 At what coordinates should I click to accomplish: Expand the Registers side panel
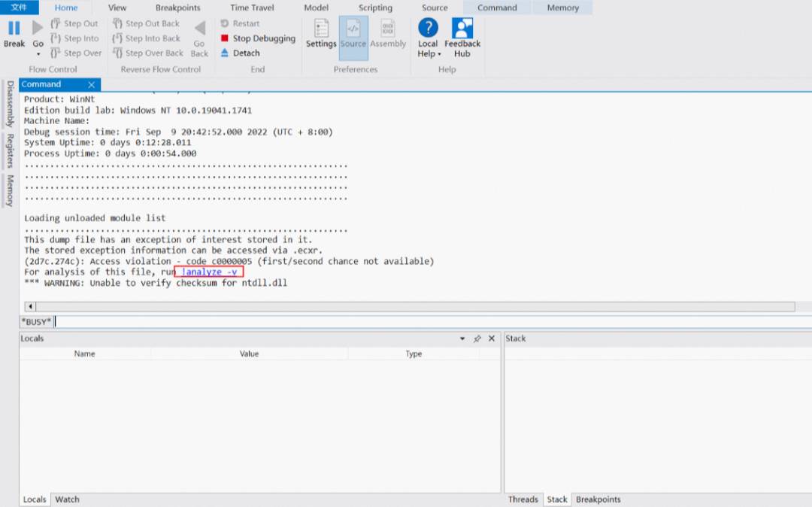(x=10, y=150)
